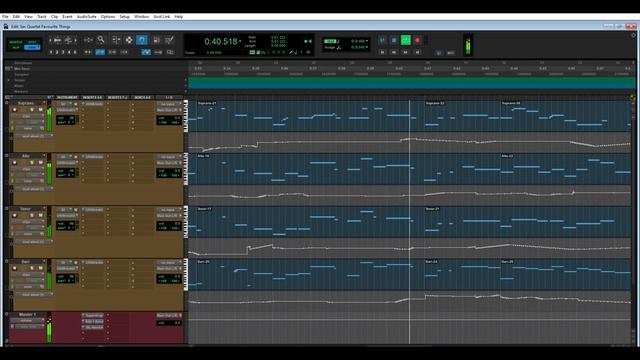
Task: Recall zoom preset 5
Action: point(75,52)
